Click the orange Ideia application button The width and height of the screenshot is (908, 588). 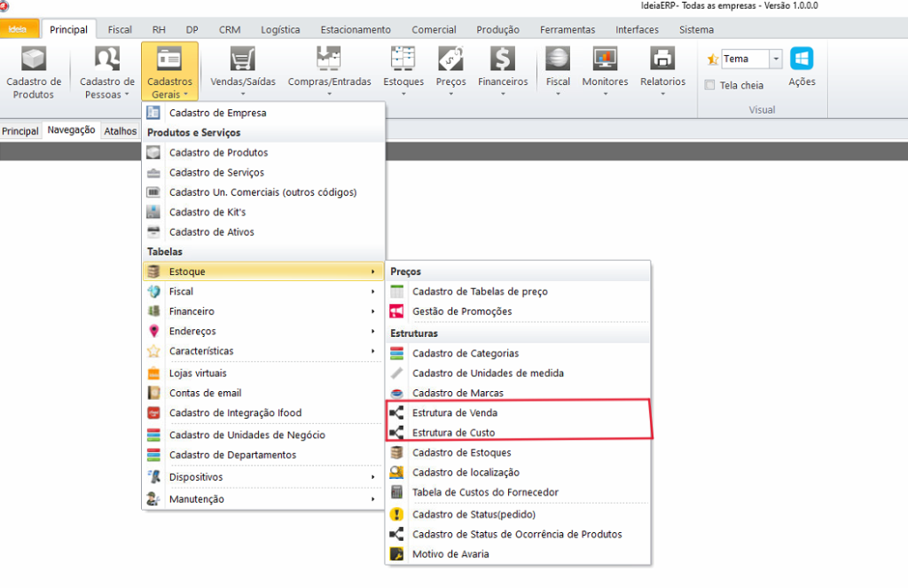18,29
